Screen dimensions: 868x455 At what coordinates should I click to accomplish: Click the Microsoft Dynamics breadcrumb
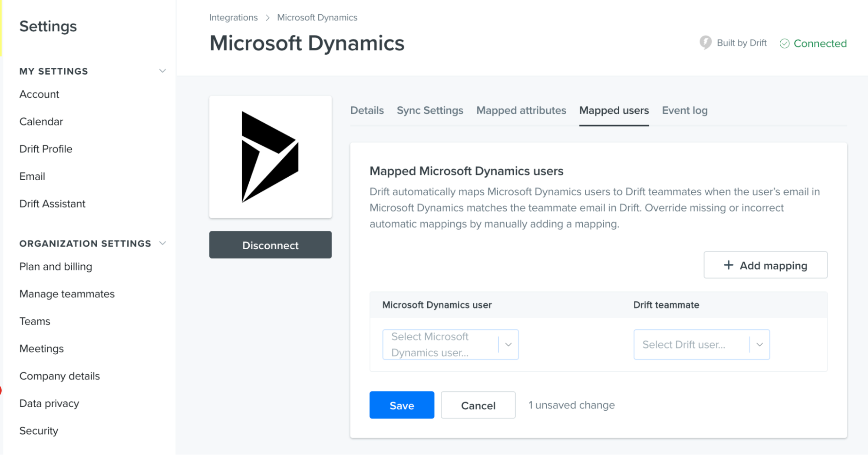pos(317,17)
